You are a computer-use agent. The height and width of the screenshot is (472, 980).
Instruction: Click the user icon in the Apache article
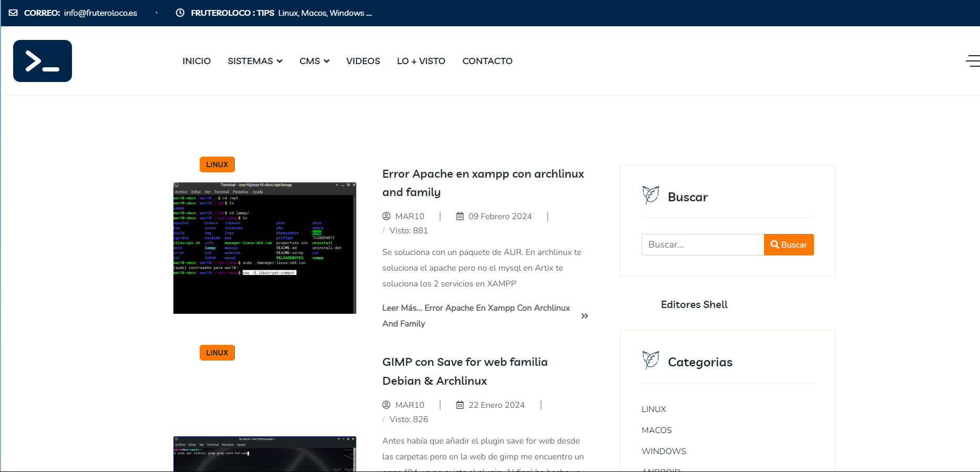tap(386, 216)
